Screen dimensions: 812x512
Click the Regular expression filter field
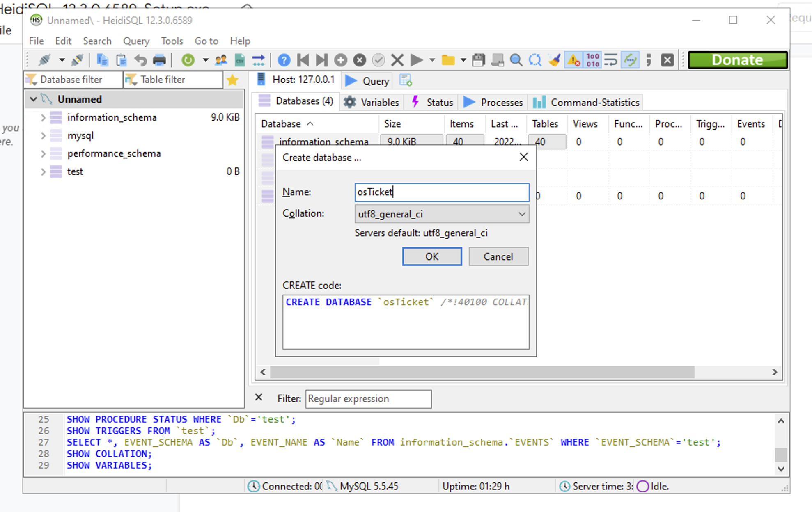coord(368,399)
